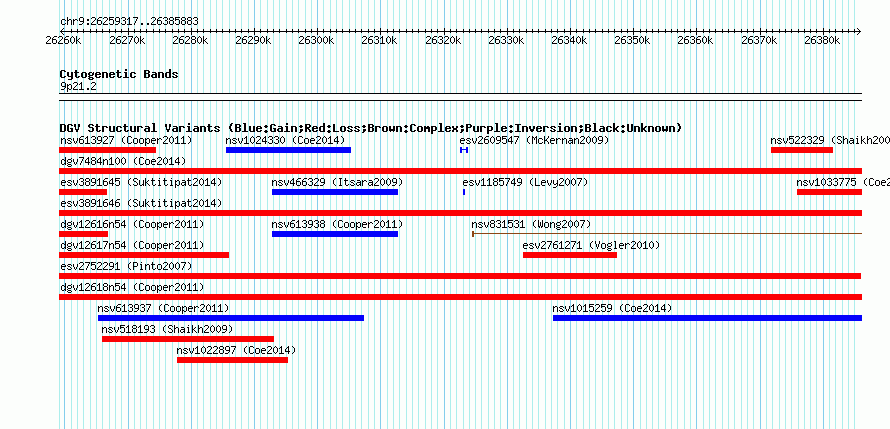This screenshot has height=429, width=890.
Task: Select the short red bar under esv3891645
Action: 83,192
